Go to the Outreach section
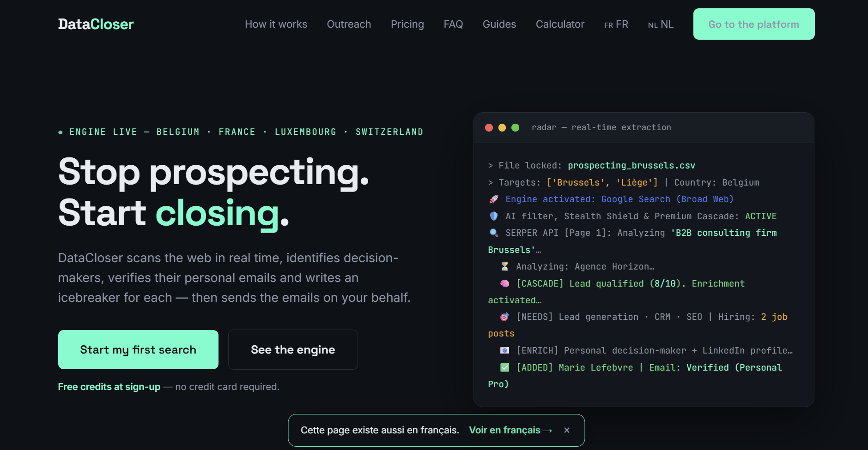Screen dimensions: 868x450 click(349, 24)
